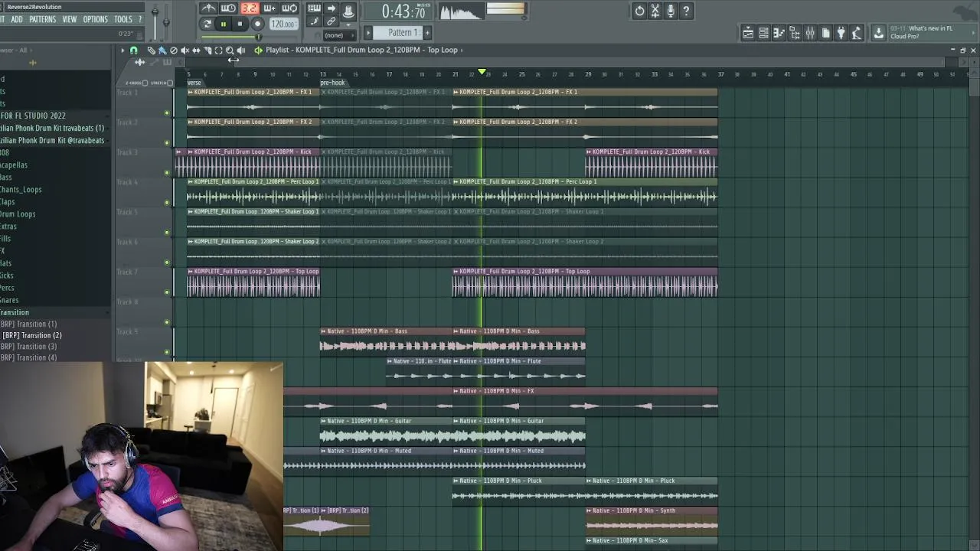This screenshot has height=551, width=980.
Task: Open the TOOLS menu
Action: pyautogui.click(x=123, y=19)
